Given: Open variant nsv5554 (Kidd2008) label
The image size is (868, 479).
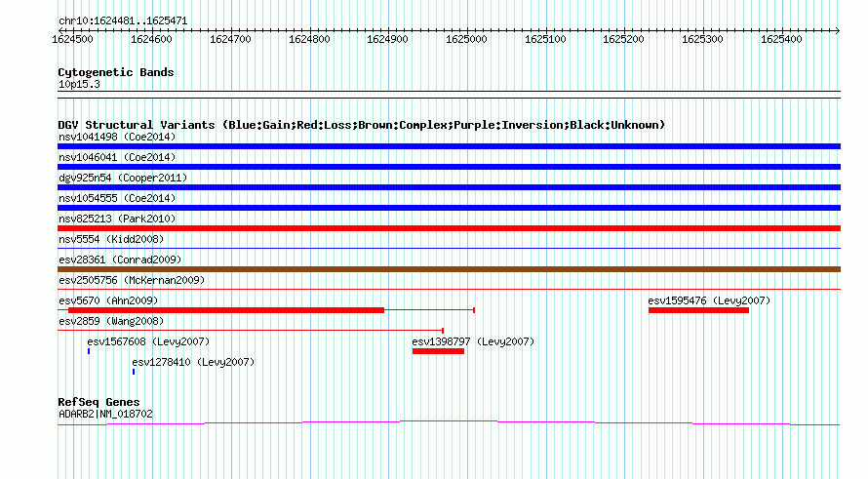Looking at the screenshot, I should pos(111,239).
